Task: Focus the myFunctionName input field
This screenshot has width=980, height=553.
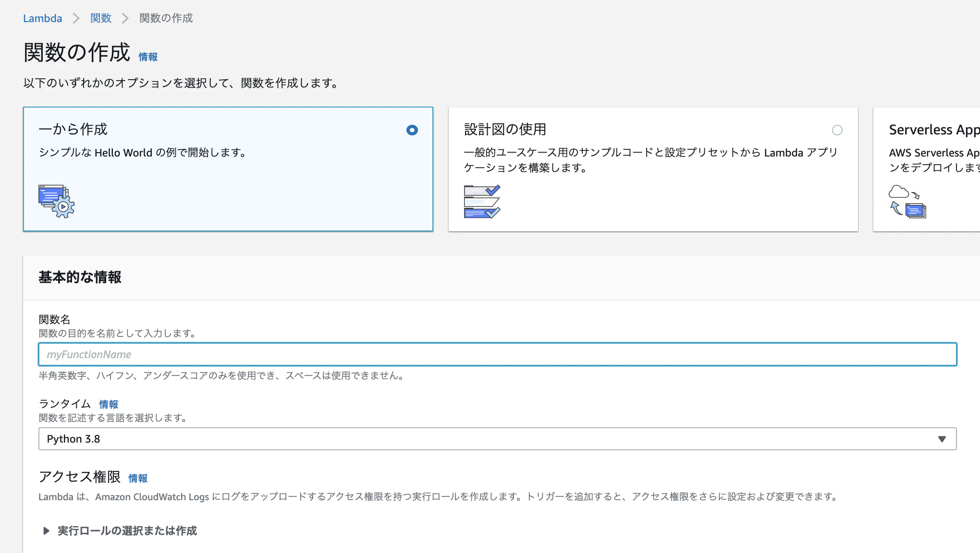Action: (x=497, y=354)
